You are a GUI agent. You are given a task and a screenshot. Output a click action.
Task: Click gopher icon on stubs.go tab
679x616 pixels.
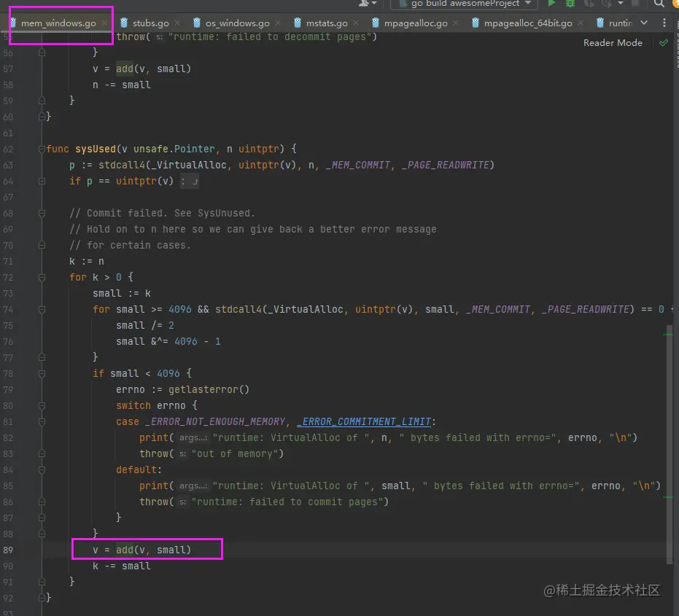pos(124,23)
